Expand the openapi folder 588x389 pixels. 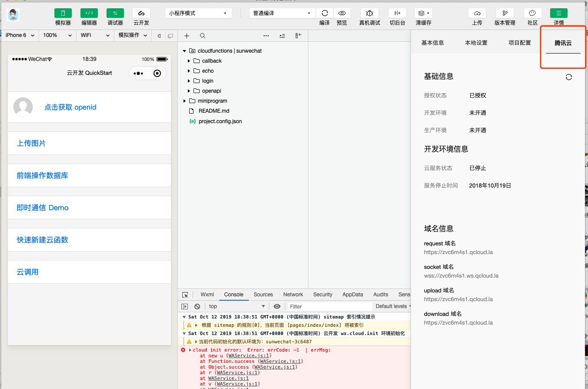pos(189,91)
